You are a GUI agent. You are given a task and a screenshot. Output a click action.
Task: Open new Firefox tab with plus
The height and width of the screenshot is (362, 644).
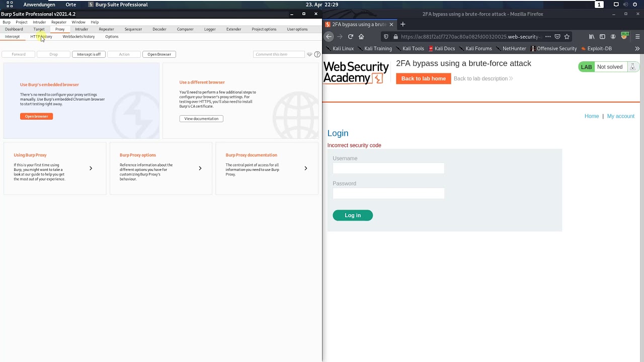pos(403,24)
